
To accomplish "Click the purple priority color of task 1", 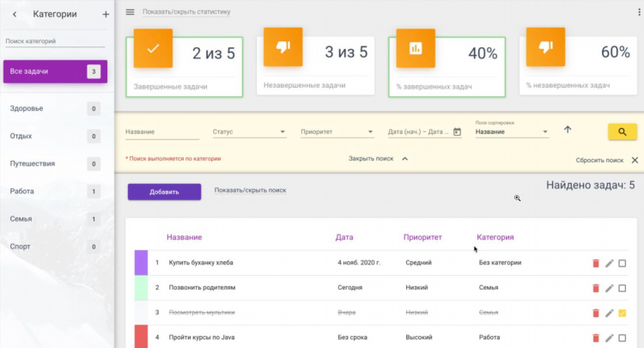I will coord(141,263).
